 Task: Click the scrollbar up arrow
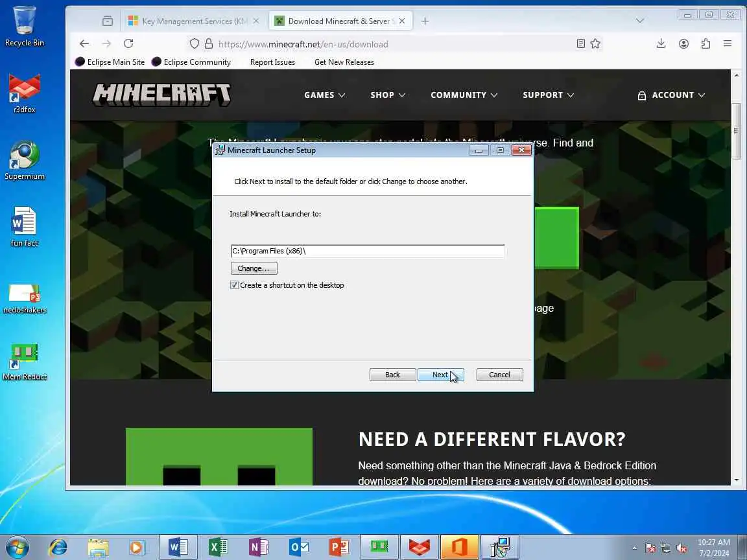[737, 75]
